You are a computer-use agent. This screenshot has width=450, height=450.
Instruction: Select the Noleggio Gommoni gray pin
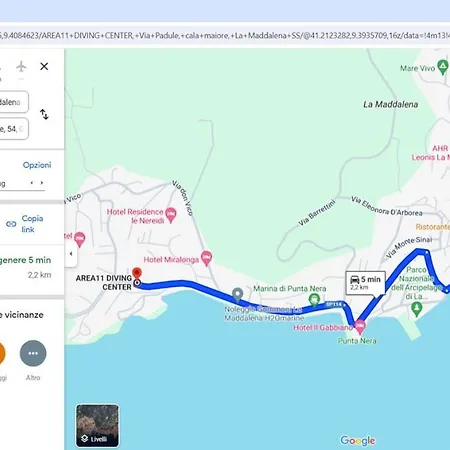(x=237, y=294)
